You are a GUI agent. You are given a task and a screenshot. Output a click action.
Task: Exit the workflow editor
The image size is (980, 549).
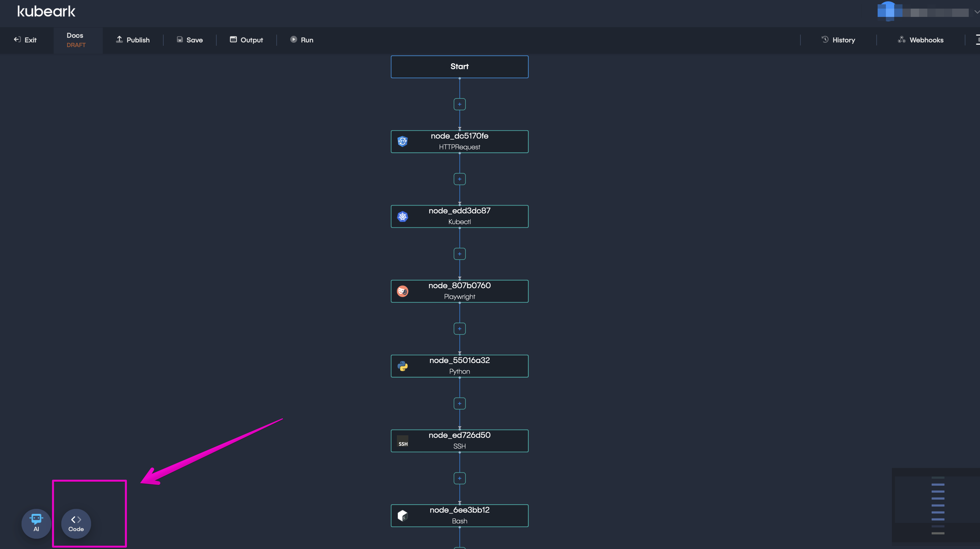coord(25,39)
